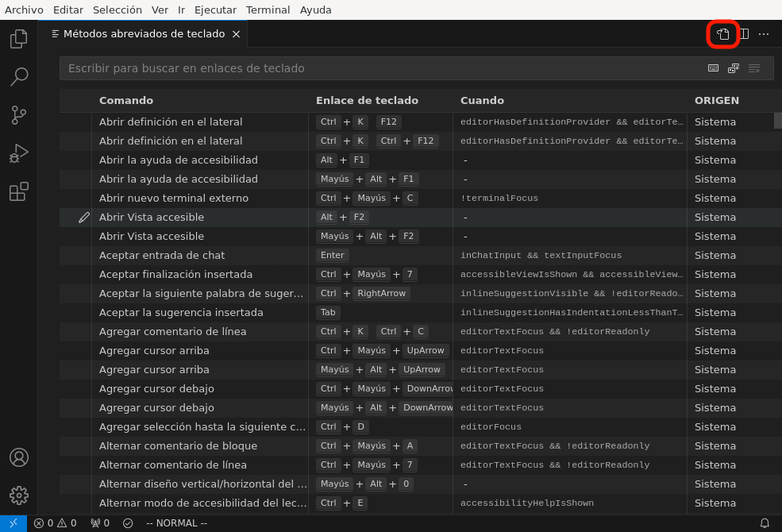Open the Extensions view
The image size is (782, 532).
(x=18, y=191)
